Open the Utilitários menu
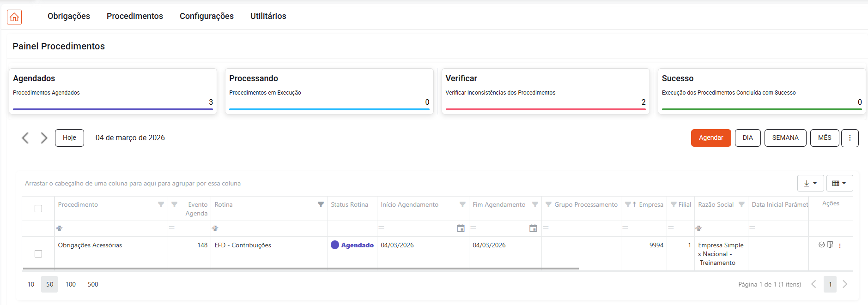868x305 pixels. pyautogui.click(x=268, y=16)
